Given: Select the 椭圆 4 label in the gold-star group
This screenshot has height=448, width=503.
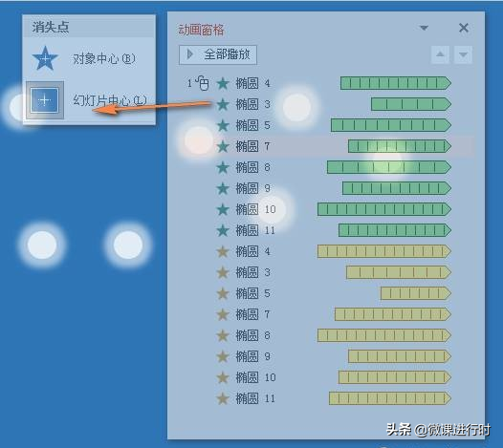Looking at the screenshot, I should pos(252,252).
